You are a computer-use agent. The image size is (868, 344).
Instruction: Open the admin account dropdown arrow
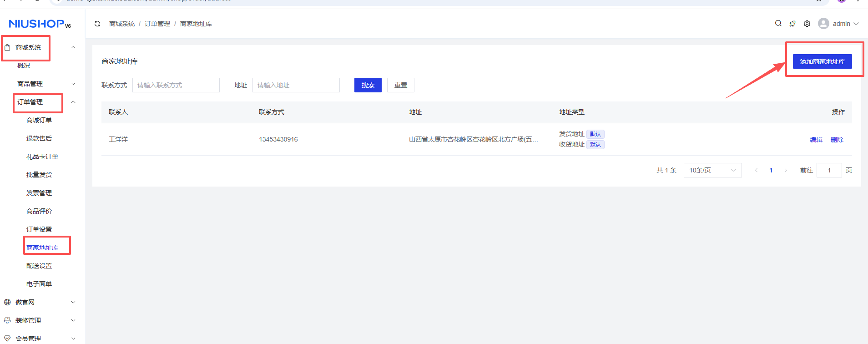856,24
